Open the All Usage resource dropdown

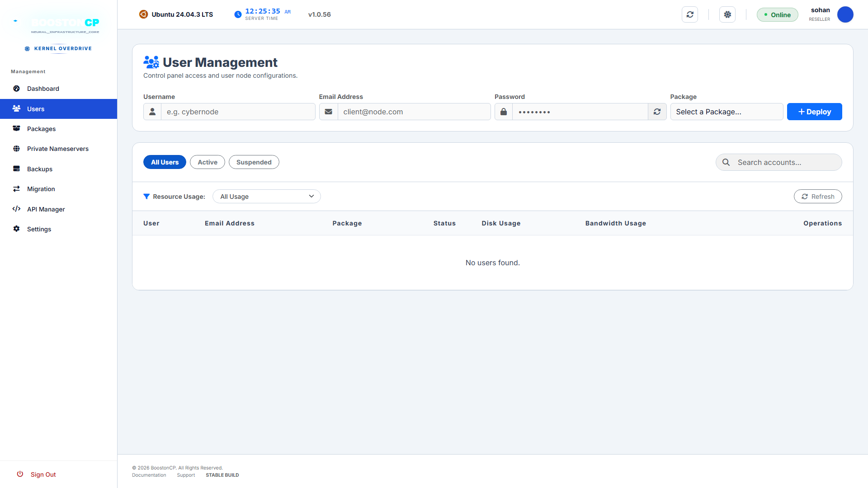click(x=267, y=197)
